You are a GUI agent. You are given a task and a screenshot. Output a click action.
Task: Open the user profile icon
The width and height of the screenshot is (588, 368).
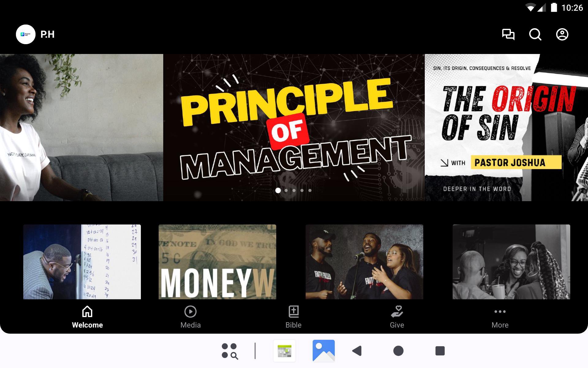(x=562, y=34)
